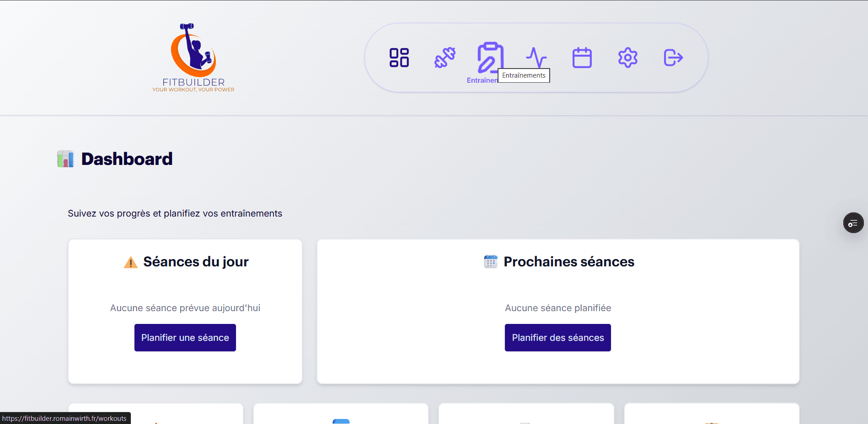Open the calendar icon in navigation bar

point(582,58)
